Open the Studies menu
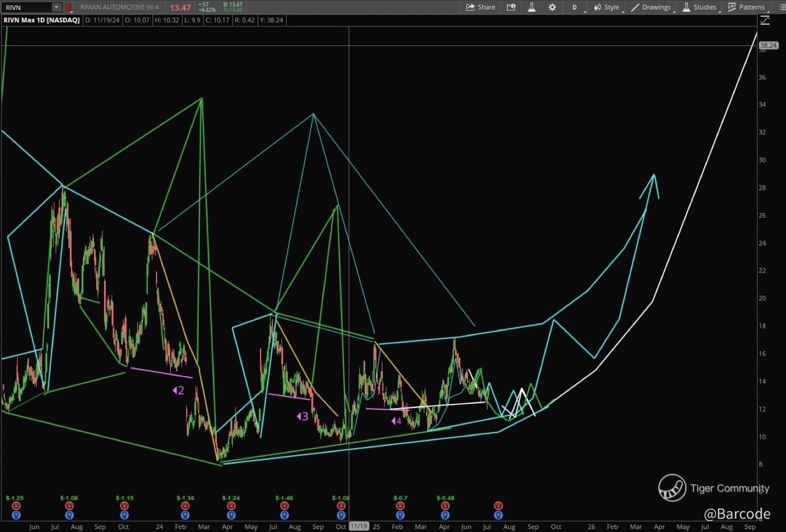Screen dimensions: 786x532 (x=699, y=7)
